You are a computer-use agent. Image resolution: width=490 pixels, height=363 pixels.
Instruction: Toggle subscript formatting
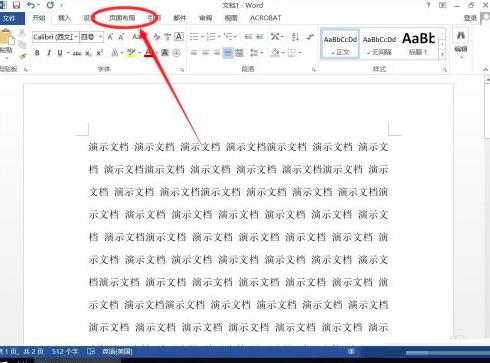[88, 53]
